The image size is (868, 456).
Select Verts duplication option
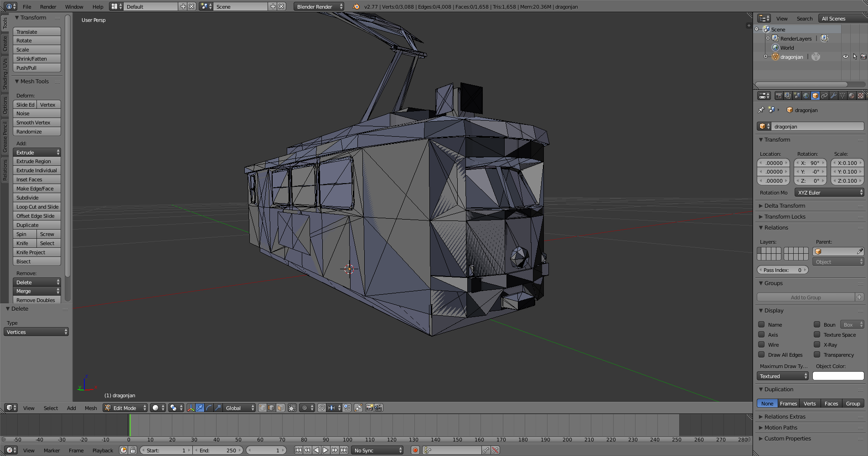coord(810,403)
